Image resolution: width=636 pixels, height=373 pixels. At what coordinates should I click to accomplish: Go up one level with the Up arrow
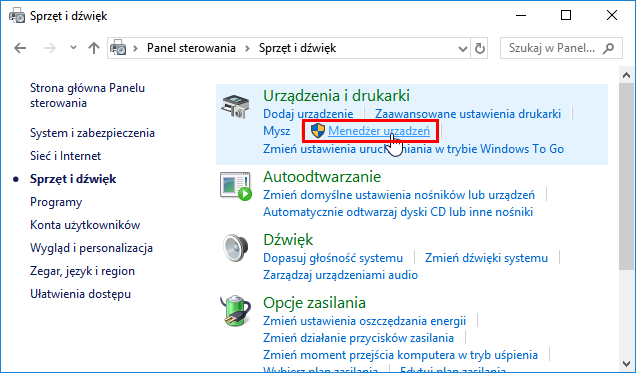[x=94, y=48]
